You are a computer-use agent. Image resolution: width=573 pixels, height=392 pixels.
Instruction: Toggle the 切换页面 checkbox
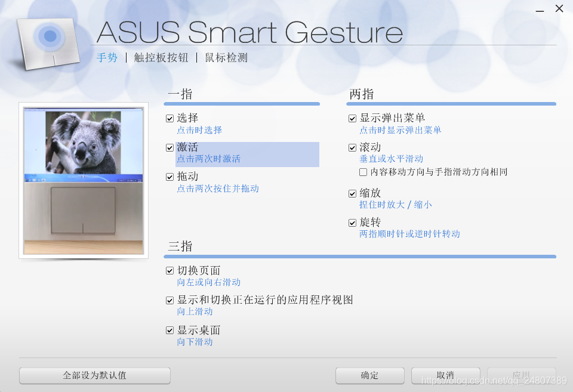pos(170,271)
